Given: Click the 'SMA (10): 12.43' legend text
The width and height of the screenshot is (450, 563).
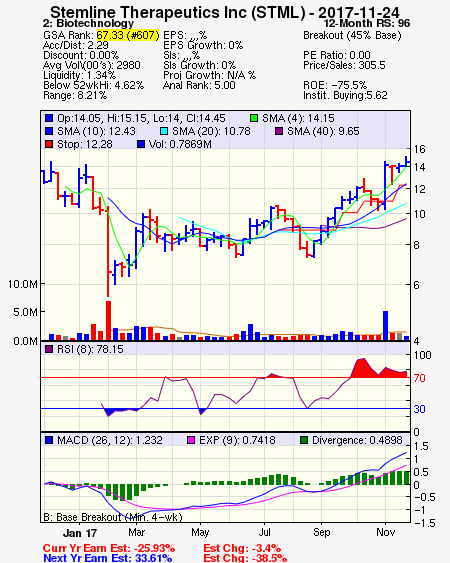Looking at the screenshot, I should click(x=96, y=131).
